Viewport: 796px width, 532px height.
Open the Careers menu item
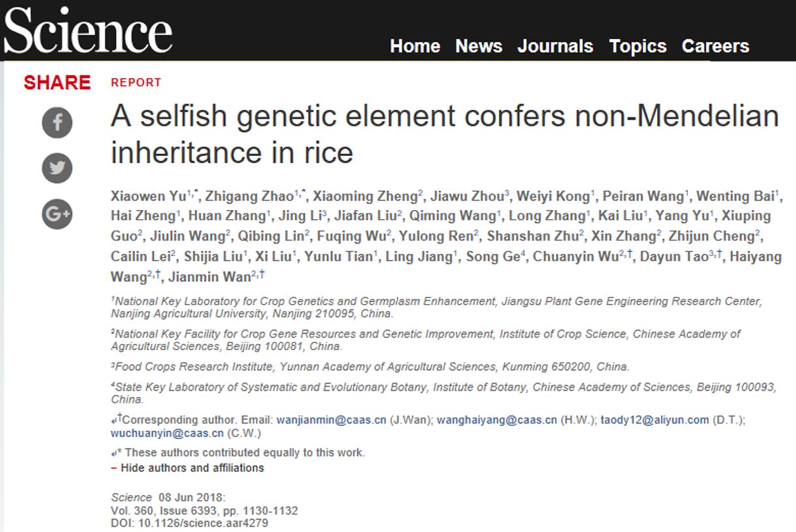pos(716,46)
